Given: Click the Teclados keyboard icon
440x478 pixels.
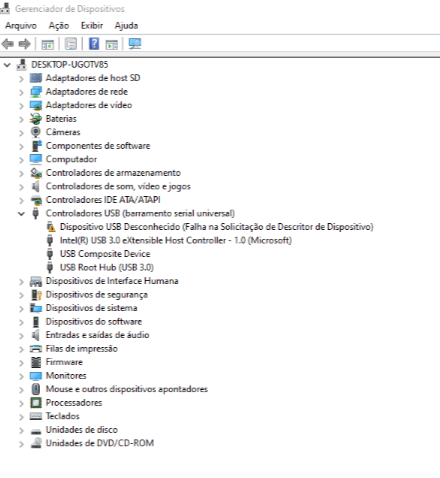Looking at the screenshot, I should 36,416.
